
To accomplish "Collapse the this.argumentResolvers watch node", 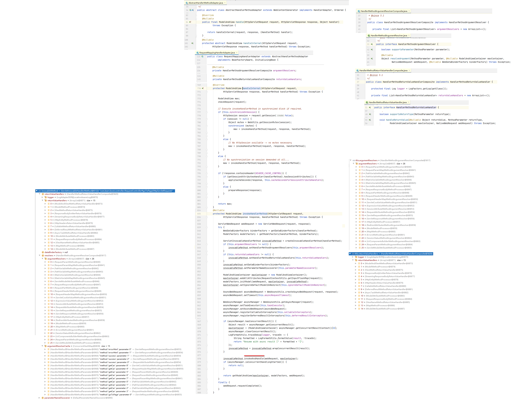I will (x=351, y=160).
